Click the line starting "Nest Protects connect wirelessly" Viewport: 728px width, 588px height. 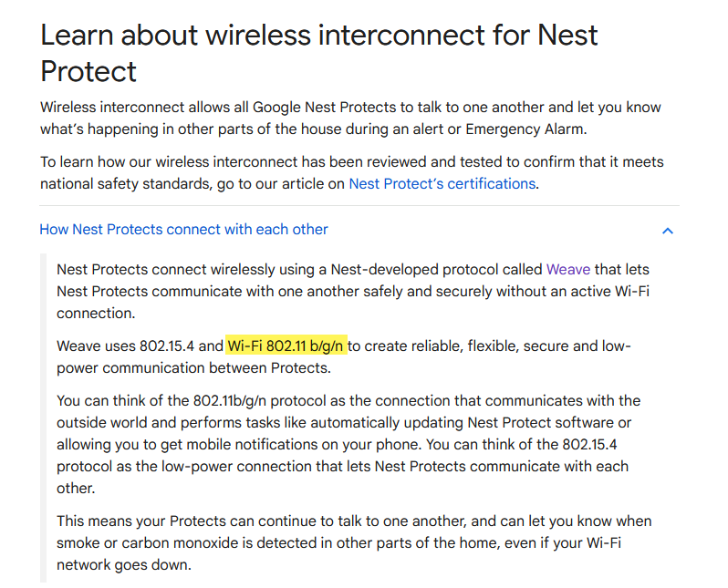tap(353, 269)
